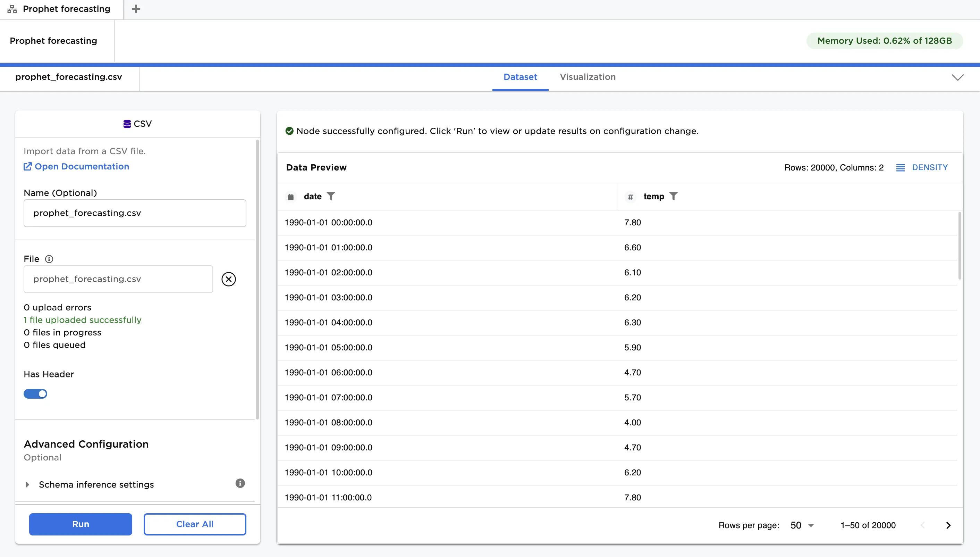Click the Run button
The width and height of the screenshot is (980, 557).
[x=80, y=524]
